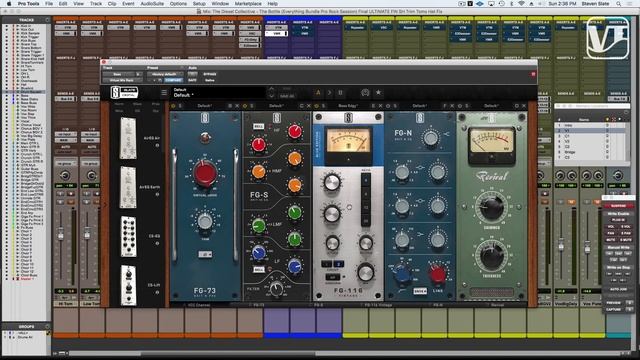Click the CS-Lift module thumbnail in browser
Screen dimensions: 640x360
click(129, 285)
